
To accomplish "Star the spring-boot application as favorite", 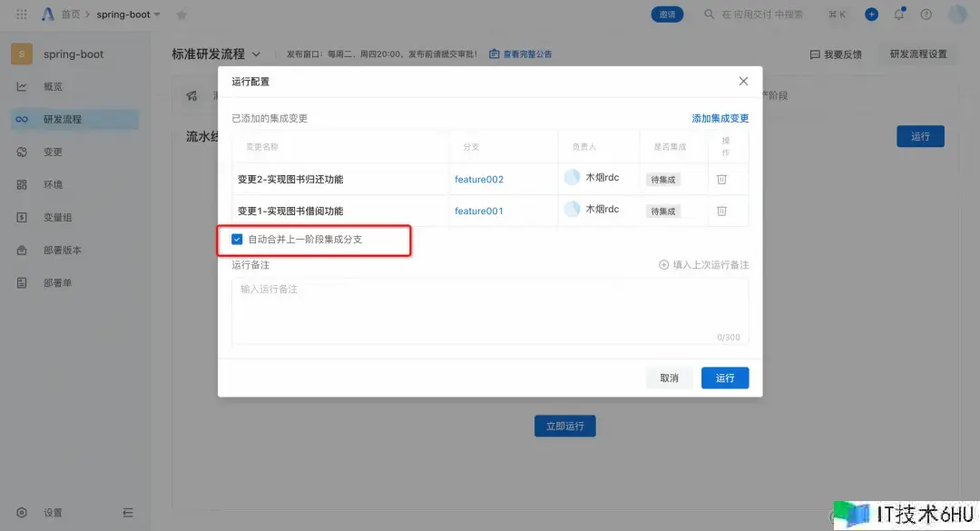I will coord(181,15).
